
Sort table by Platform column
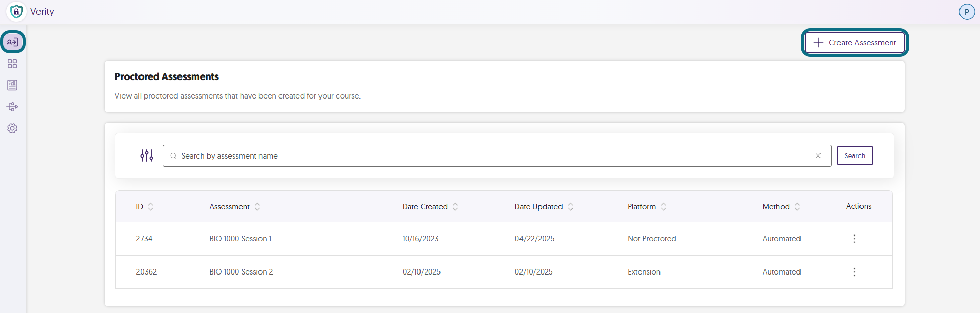tap(664, 207)
